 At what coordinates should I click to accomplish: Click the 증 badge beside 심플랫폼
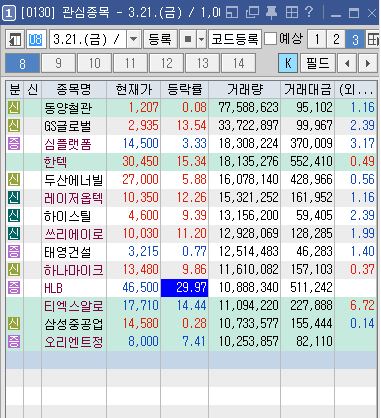coord(14,144)
